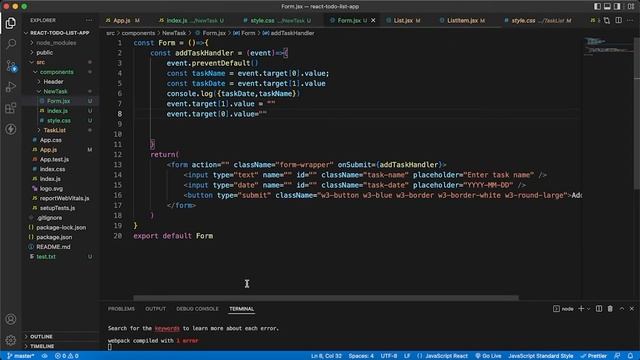This screenshot has height=360, width=640.
Task: Select the TERMINAL panel tab
Action: (242, 309)
